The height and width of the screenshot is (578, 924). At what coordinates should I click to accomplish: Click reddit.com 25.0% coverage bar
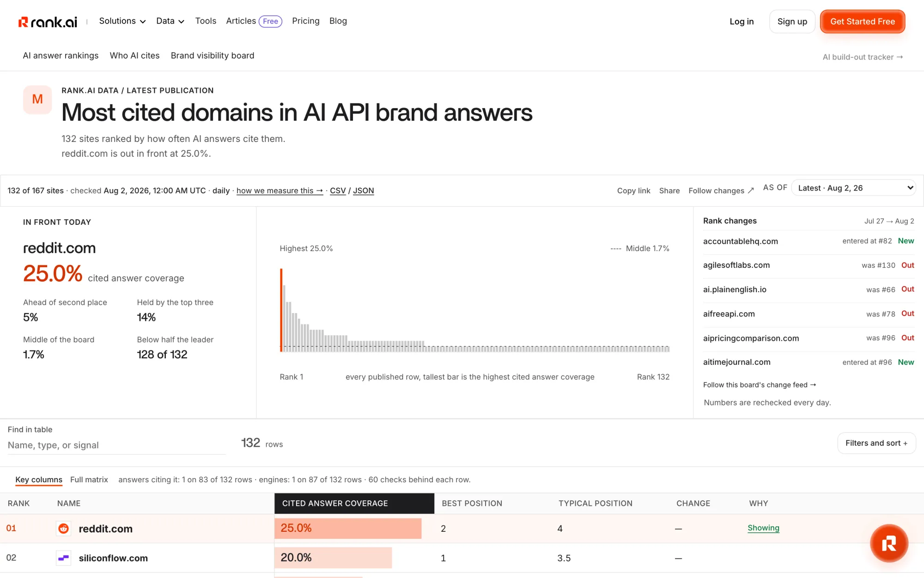point(348,529)
